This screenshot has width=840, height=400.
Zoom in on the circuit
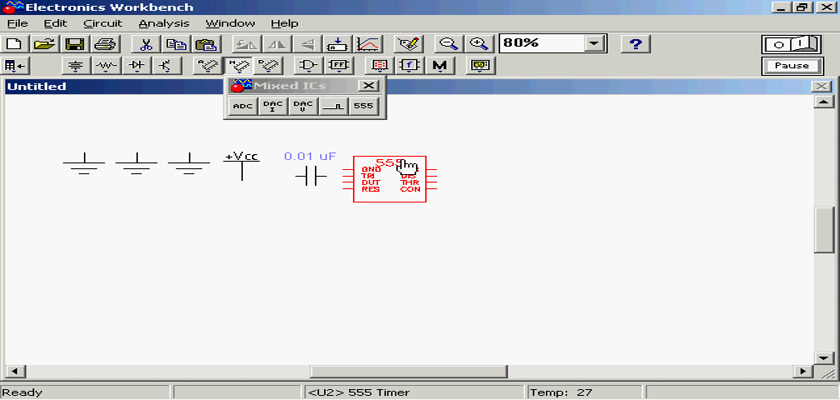click(479, 44)
